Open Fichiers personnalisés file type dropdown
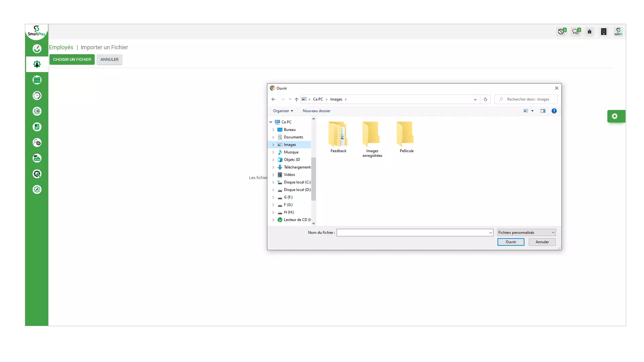This screenshot has width=644, height=362. point(526,233)
